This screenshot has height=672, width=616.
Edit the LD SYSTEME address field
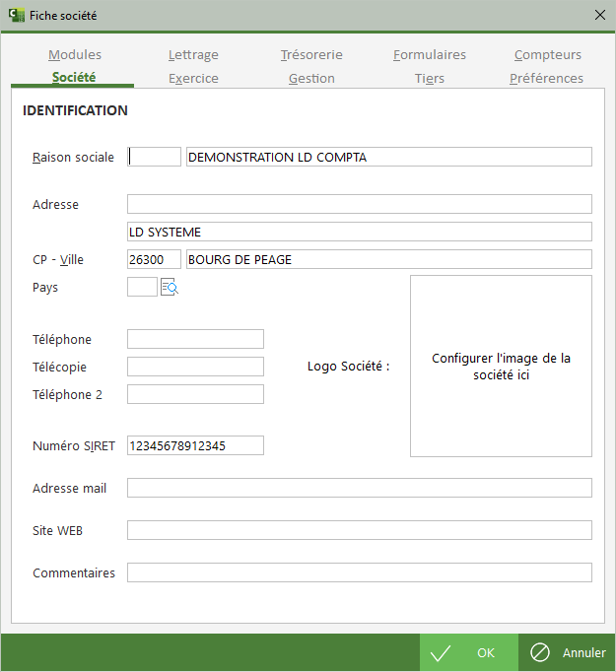click(359, 232)
